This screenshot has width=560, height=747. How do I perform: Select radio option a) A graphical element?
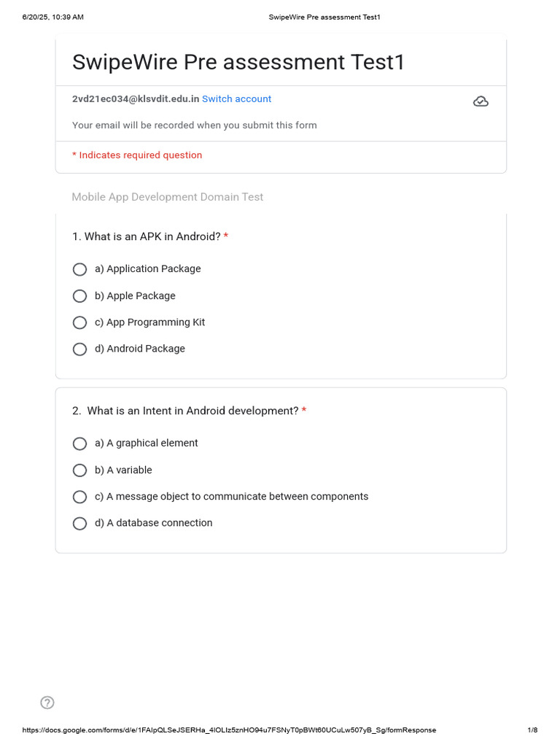point(80,444)
